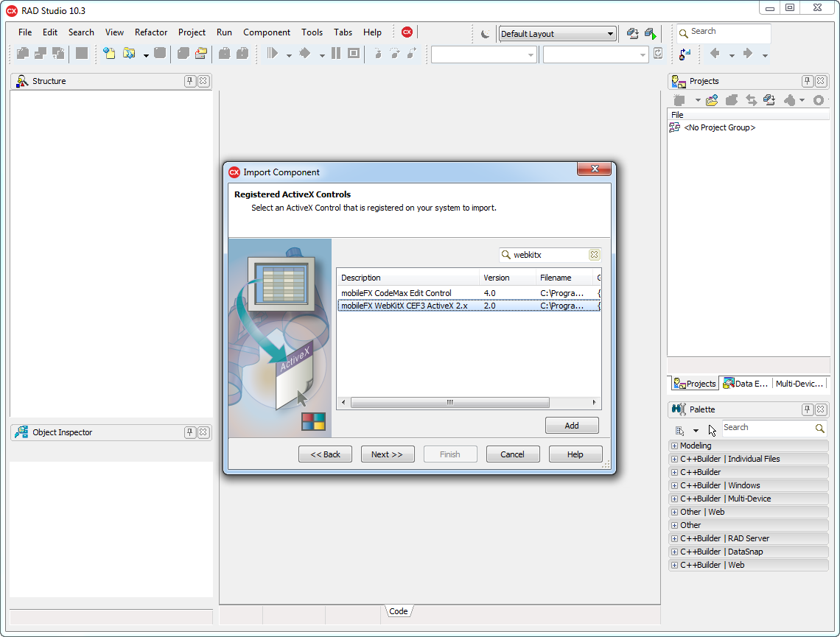The width and height of the screenshot is (840, 637).
Task: Open the Component menu
Action: (x=267, y=32)
